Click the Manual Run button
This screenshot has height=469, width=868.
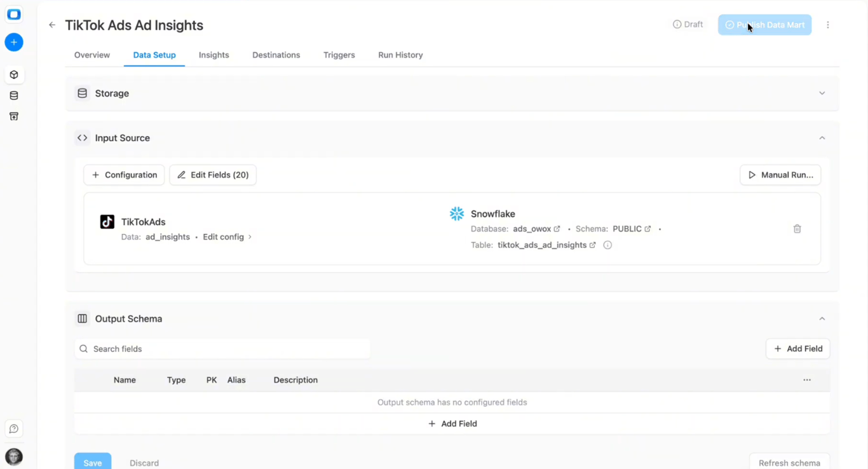point(780,175)
